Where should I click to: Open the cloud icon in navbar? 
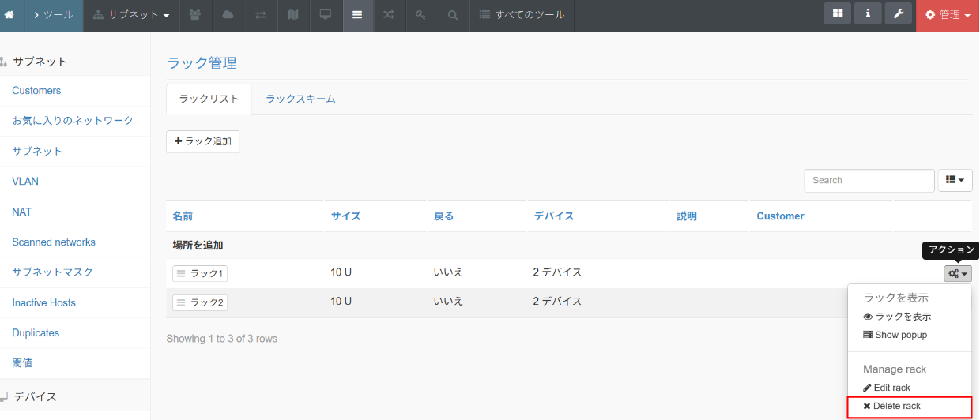[x=228, y=15]
